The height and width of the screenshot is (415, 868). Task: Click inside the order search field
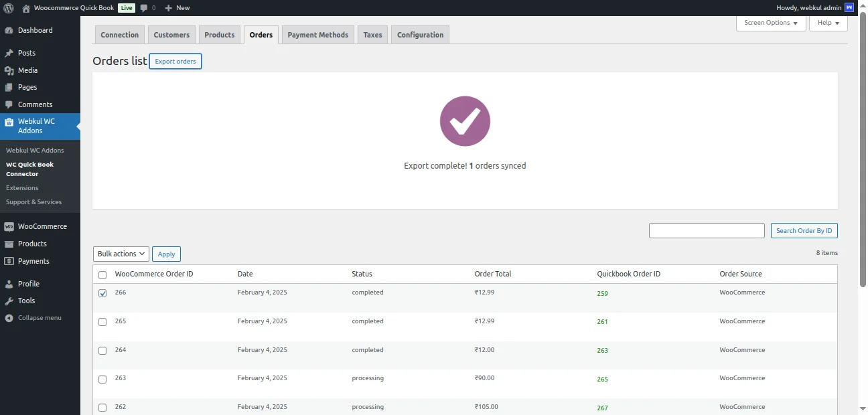pos(707,230)
